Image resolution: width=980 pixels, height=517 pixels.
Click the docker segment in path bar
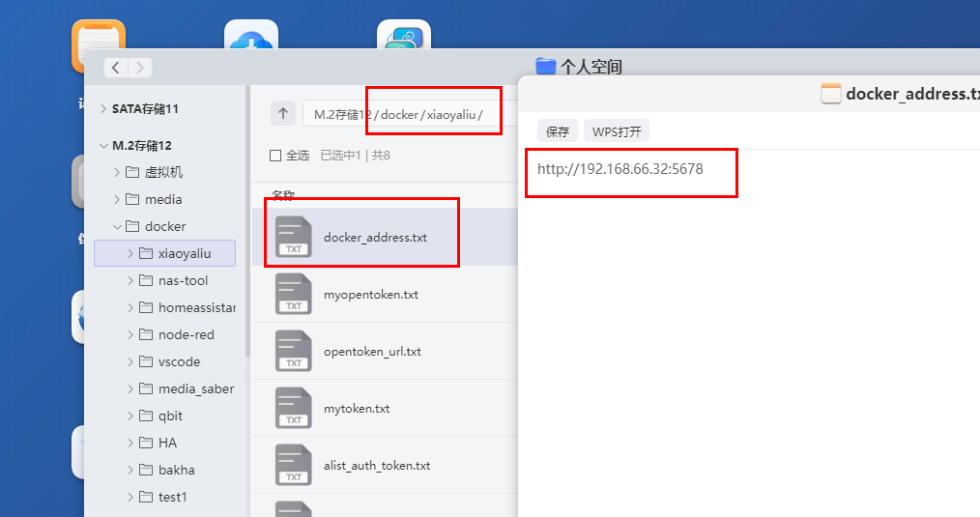[400, 114]
